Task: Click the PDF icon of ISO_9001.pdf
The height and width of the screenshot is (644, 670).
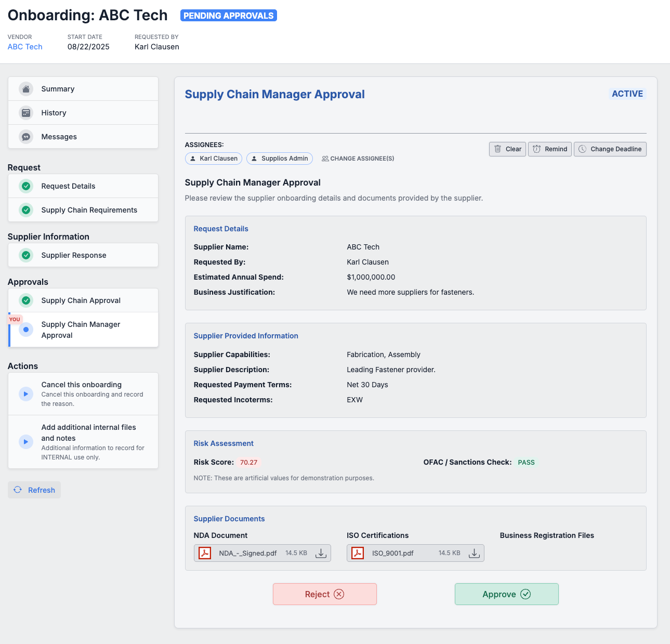Action: tap(358, 553)
